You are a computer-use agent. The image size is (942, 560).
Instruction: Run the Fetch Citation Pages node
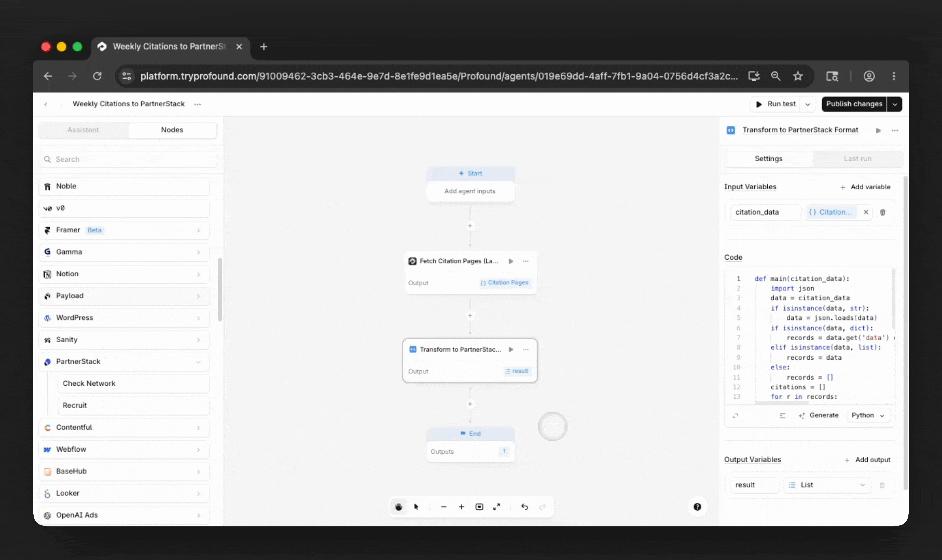511,261
